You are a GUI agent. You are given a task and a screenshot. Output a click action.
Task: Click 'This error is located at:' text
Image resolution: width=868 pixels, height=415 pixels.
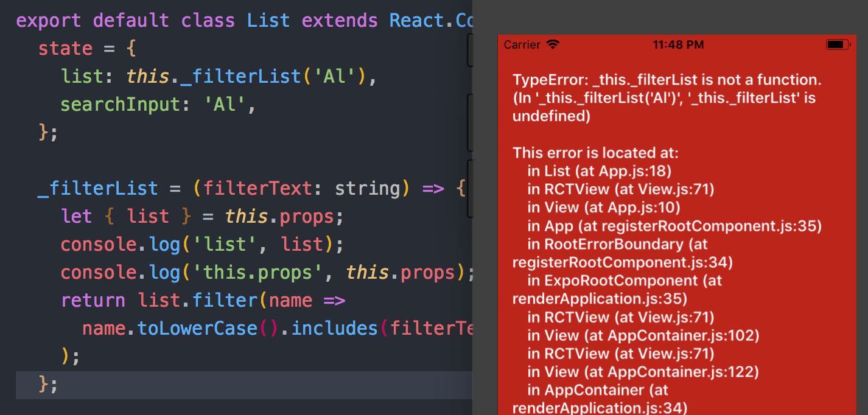point(595,153)
